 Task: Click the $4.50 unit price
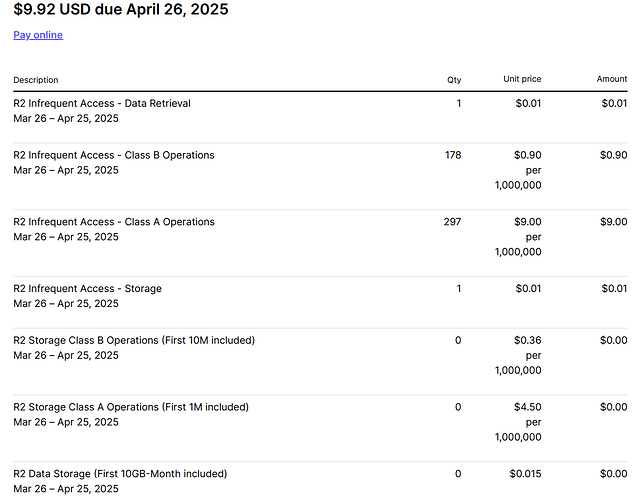coord(527,407)
